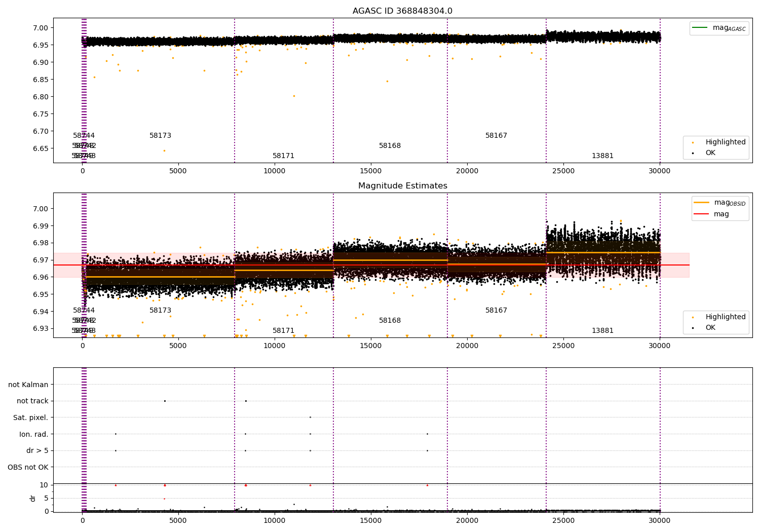Click obsid label 13881 in the top plot

[x=602, y=156]
